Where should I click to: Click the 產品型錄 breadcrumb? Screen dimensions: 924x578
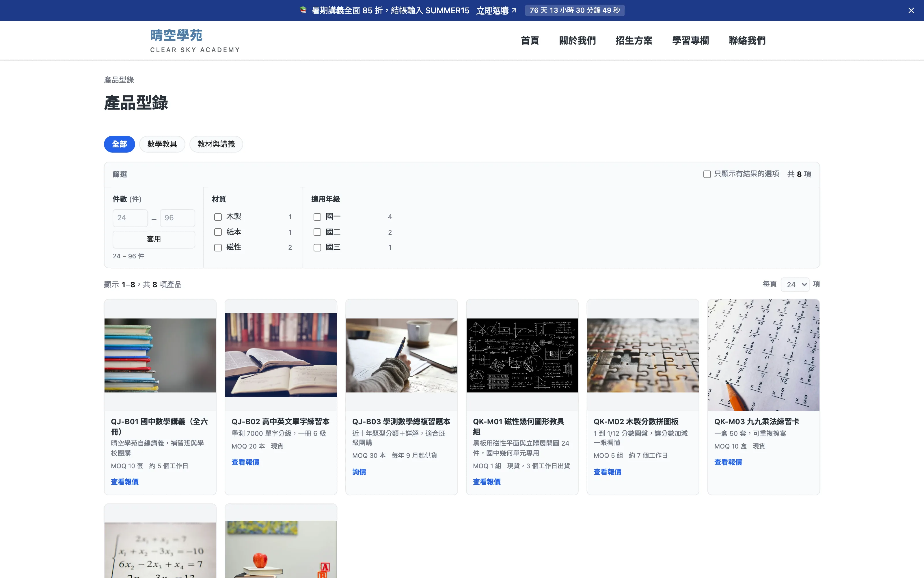click(119, 80)
